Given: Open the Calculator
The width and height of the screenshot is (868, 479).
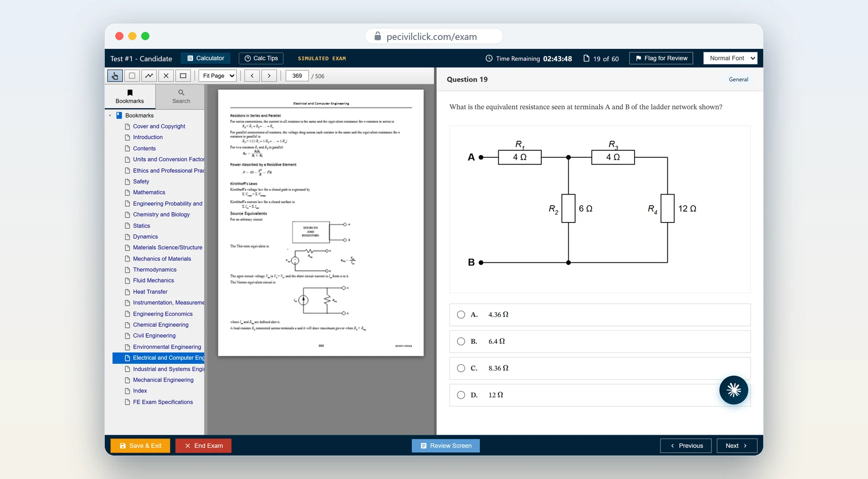Looking at the screenshot, I should click(206, 58).
